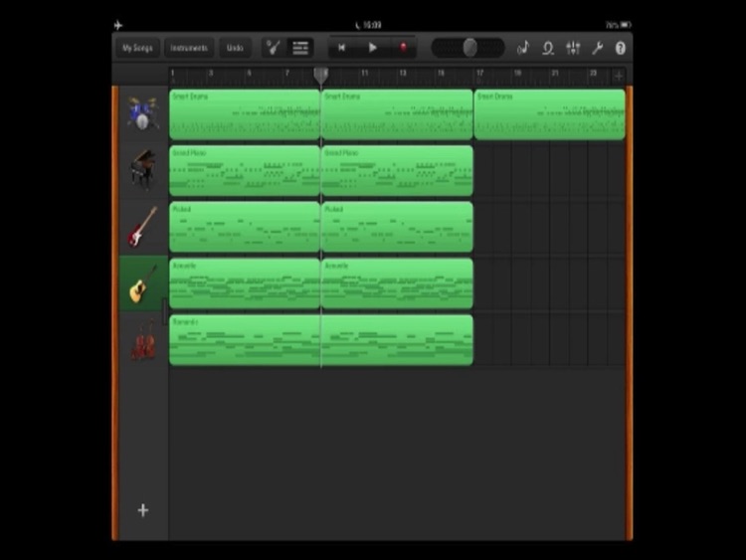
Task: Tap the battery indicator in status bar
Action: 626,24
